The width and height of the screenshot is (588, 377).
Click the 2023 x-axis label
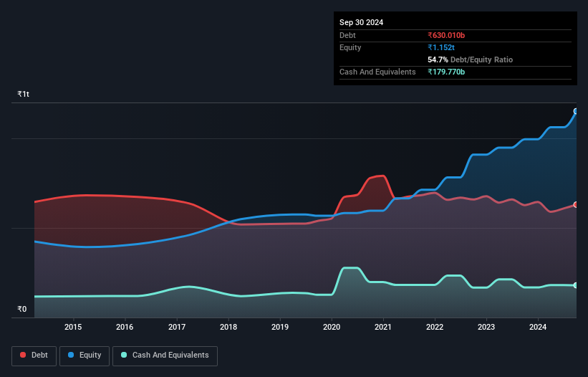click(486, 327)
